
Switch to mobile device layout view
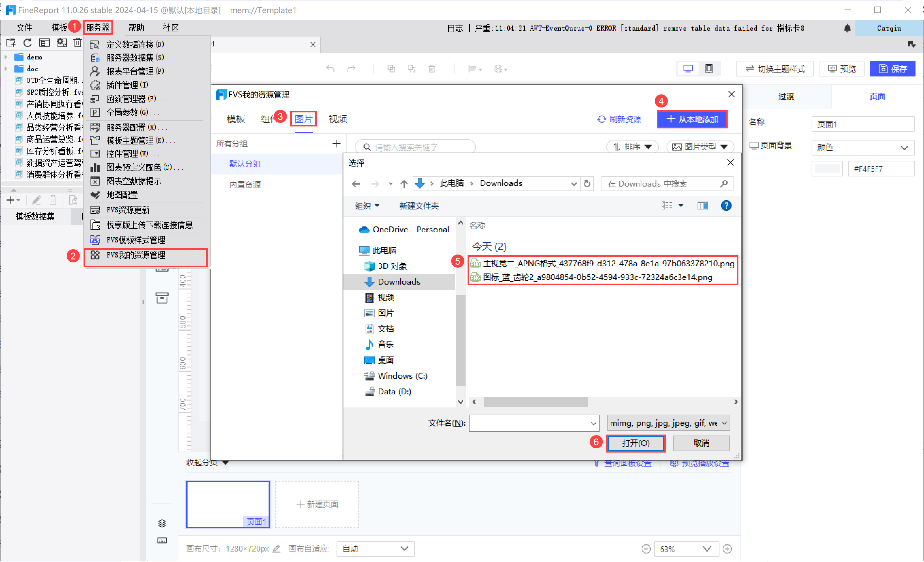coord(709,69)
